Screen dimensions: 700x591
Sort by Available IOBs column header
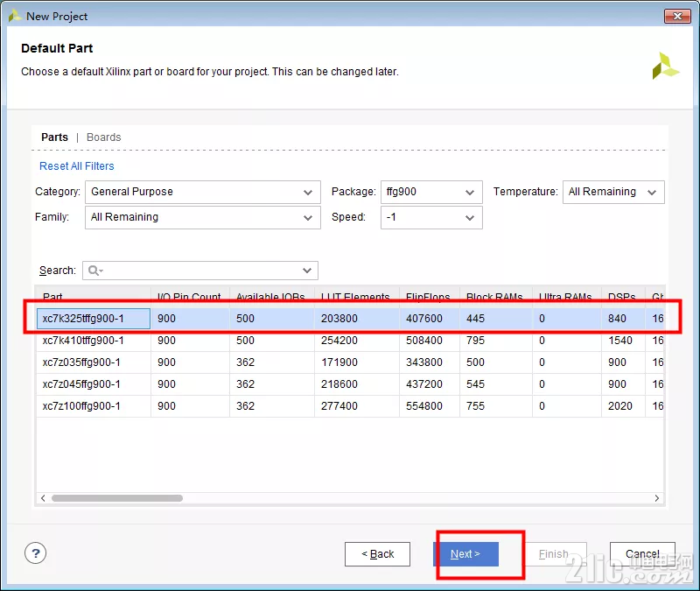(271, 297)
